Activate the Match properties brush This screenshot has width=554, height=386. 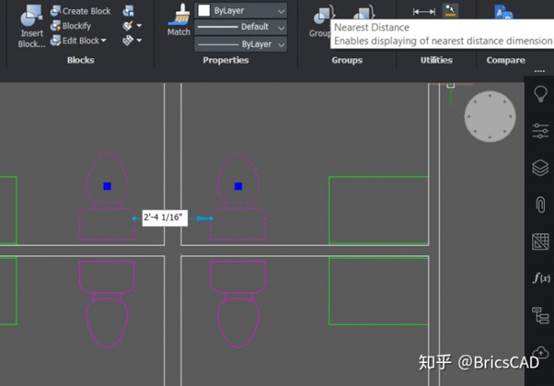(179, 20)
